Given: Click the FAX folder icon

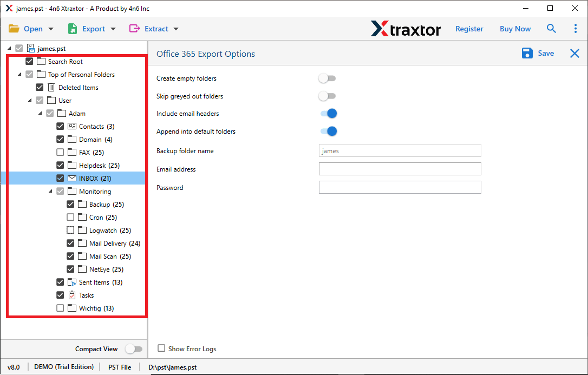Looking at the screenshot, I should coord(72,152).
